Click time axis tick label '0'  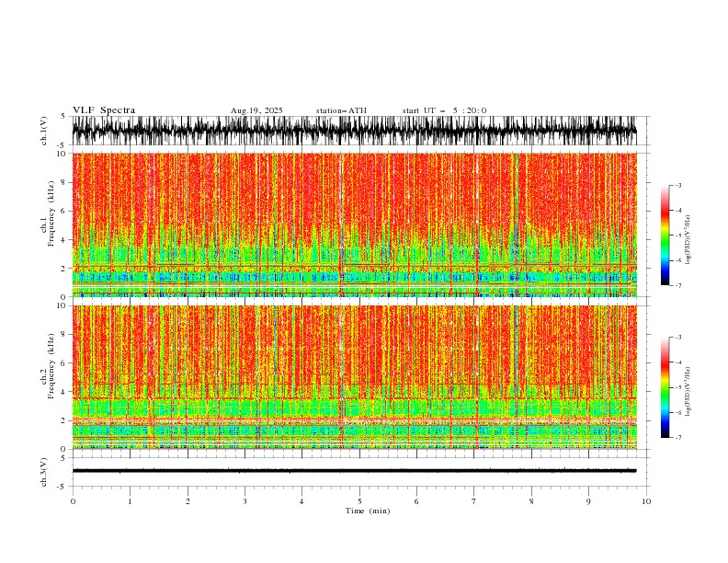pos(73,501)
